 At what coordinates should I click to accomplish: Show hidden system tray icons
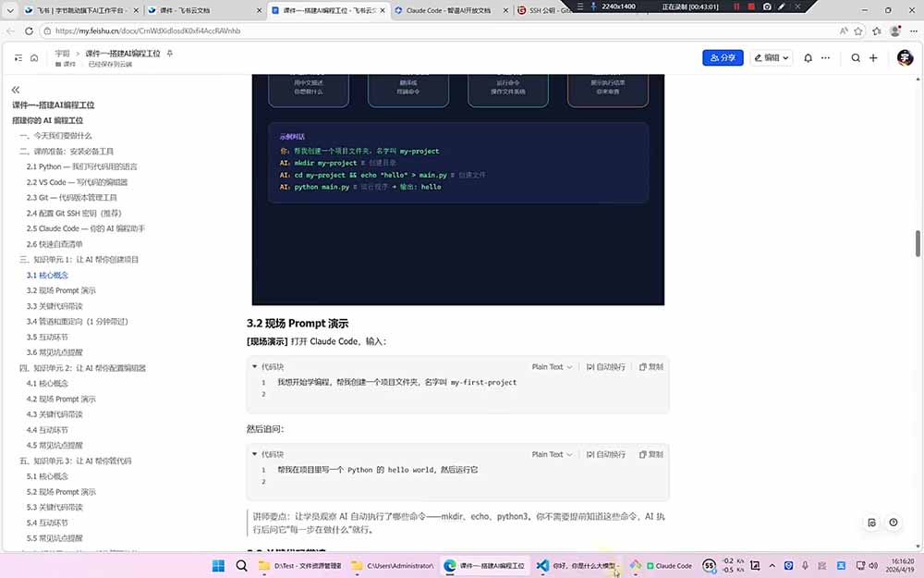(772, 566)
